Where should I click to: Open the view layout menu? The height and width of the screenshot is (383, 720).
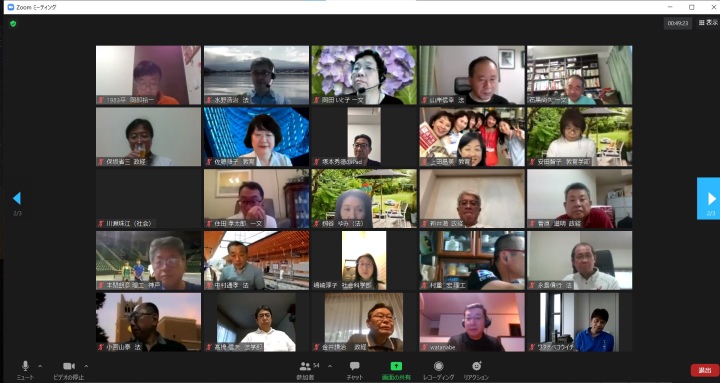point(708,23)
